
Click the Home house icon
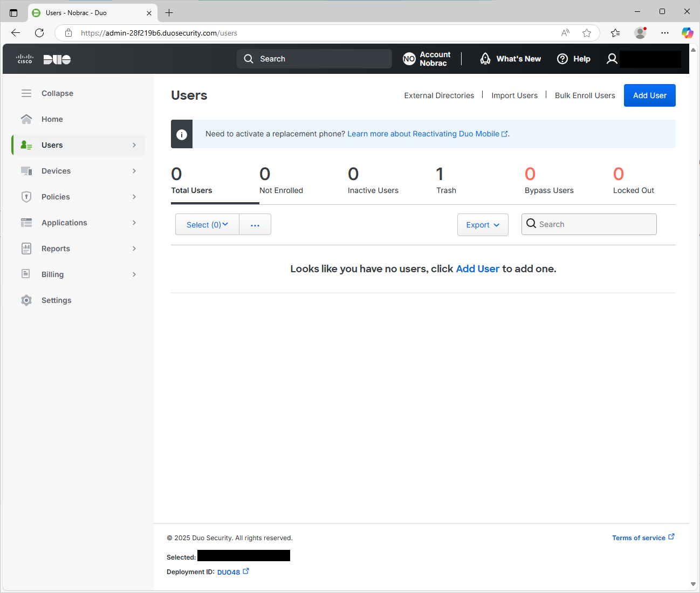(26, 119)
